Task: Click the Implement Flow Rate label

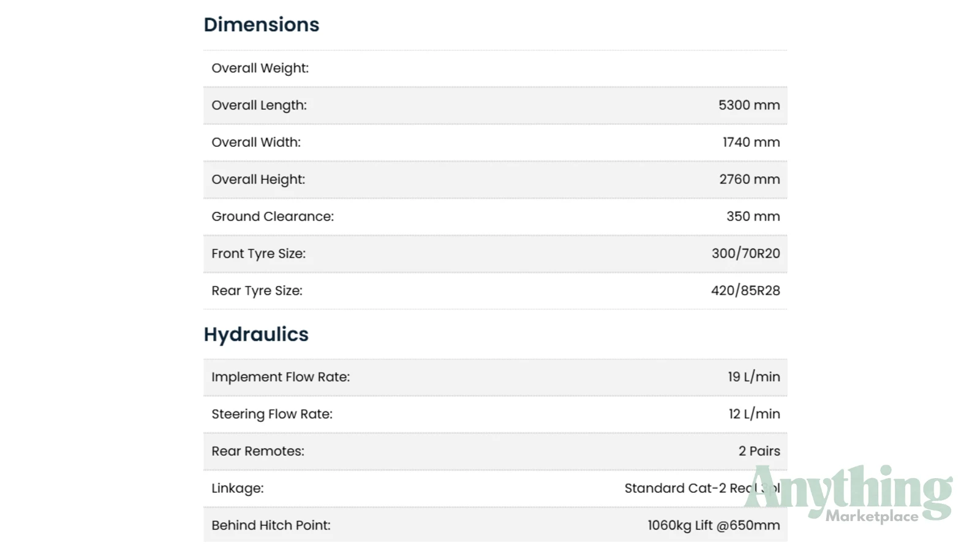Action: 281,377
